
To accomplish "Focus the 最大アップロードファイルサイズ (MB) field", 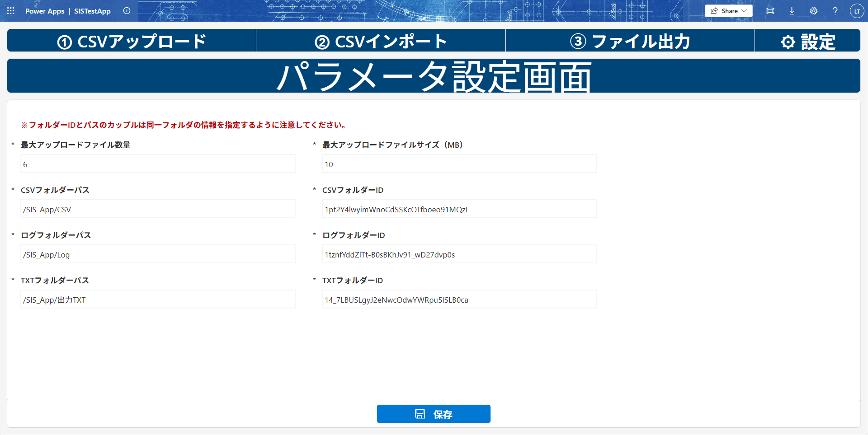I will tap(459, 164).
